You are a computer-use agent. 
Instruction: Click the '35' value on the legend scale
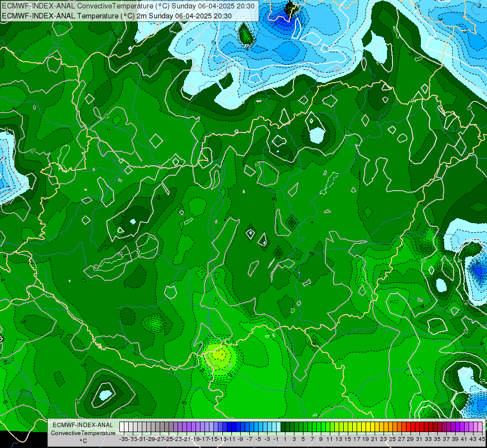tap(437, 439)
